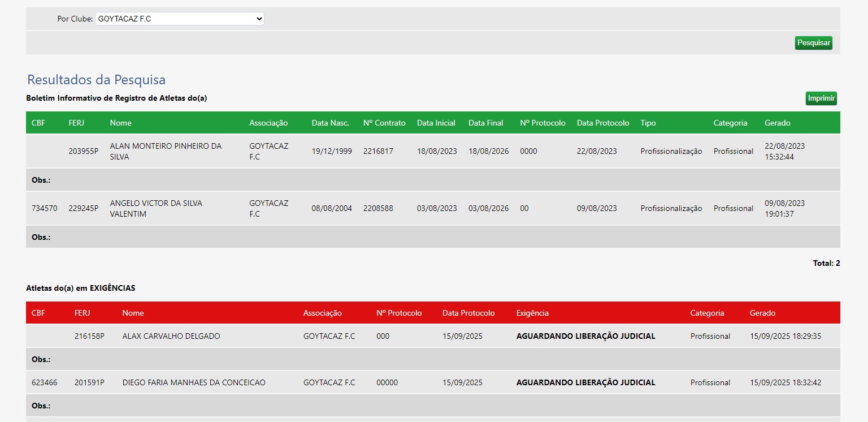Click the Gerado header in green table

click(778, 123)
